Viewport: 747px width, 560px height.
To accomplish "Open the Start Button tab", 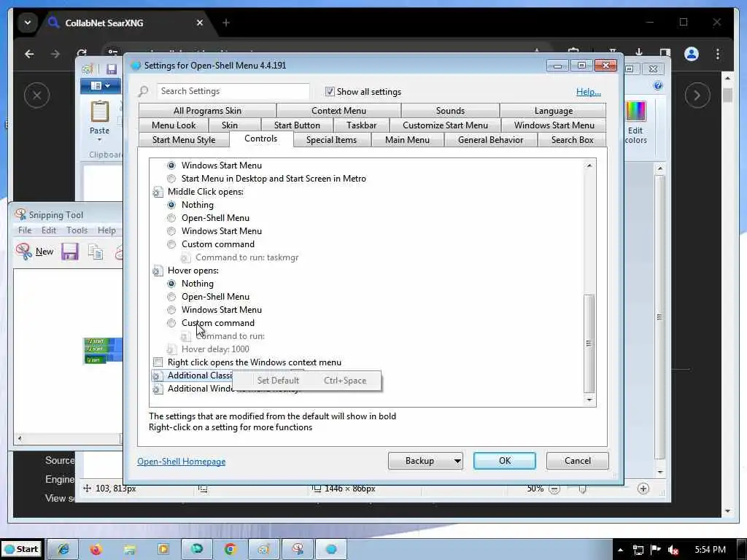I will 297,125.
